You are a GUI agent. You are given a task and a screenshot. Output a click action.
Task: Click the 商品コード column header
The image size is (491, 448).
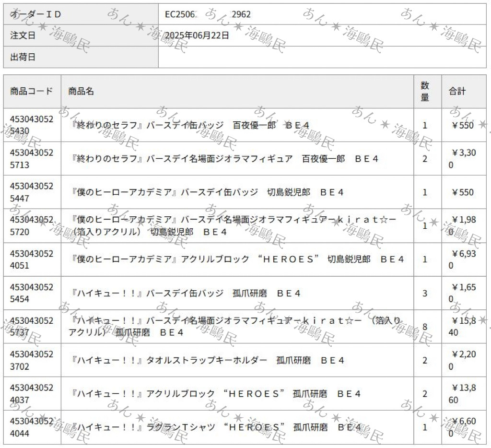(x=32, y=92)
